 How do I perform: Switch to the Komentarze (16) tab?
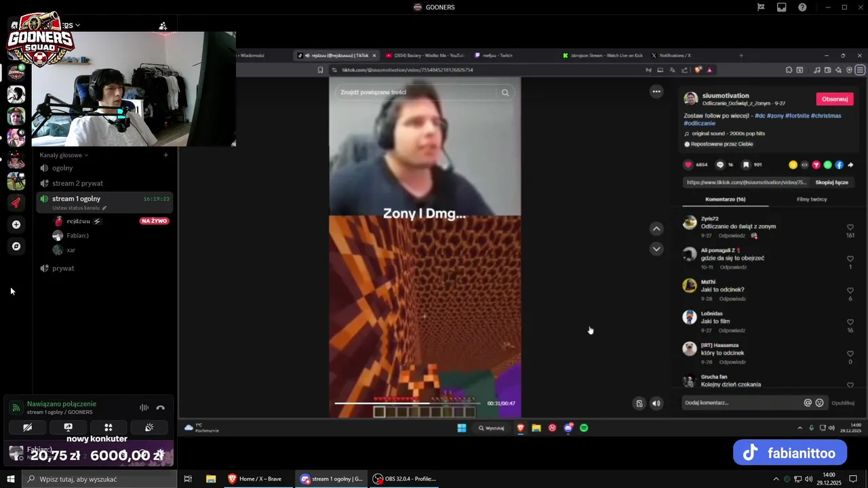coord(725,199)
